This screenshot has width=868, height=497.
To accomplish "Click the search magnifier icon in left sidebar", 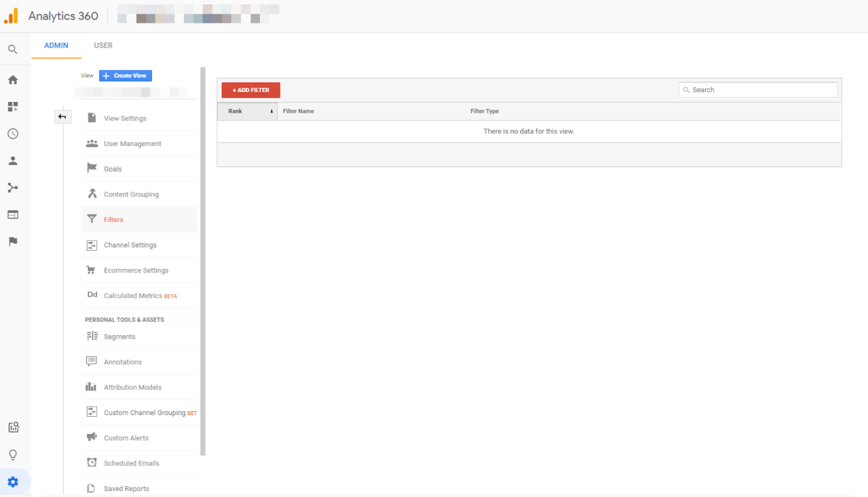I will tap(13, 49).
